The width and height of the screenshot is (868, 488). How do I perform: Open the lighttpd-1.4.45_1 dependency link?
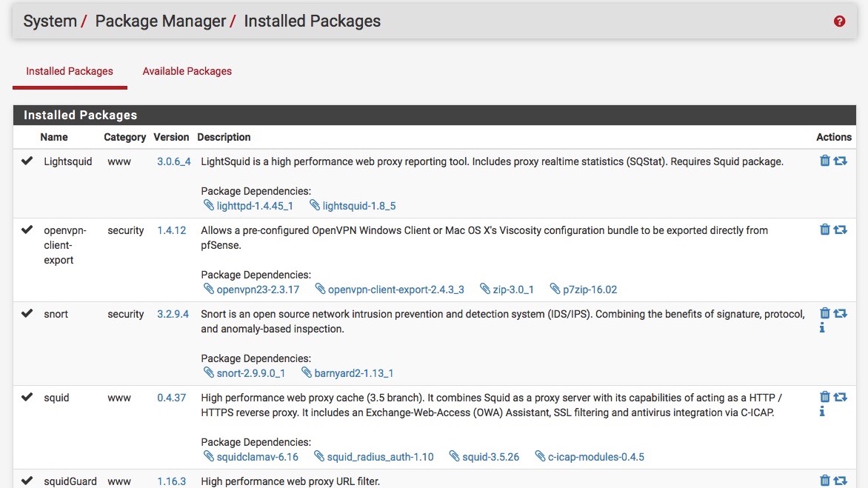[x=255, y=206]
